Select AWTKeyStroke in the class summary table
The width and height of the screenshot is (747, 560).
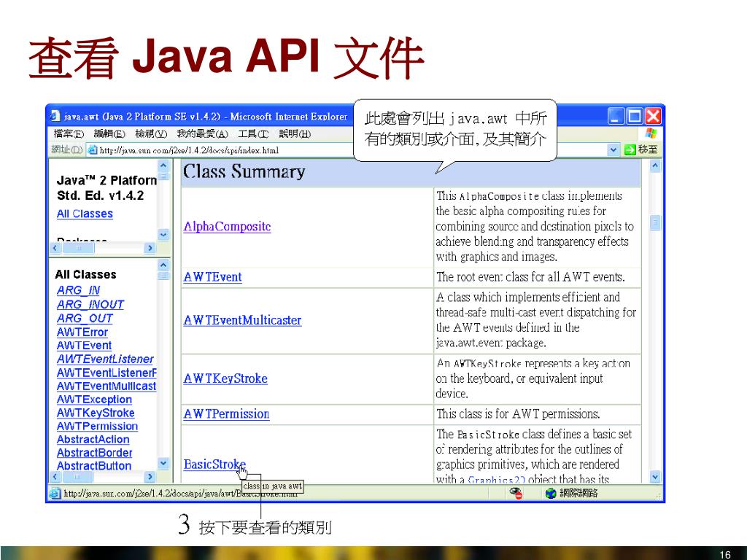tap(225, 378)
